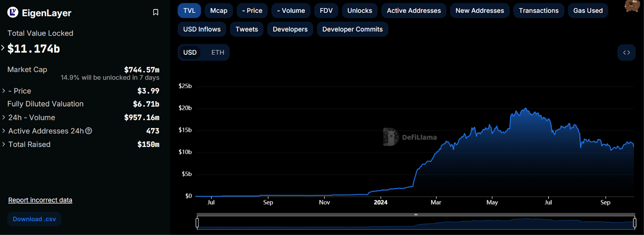
Task: Toggle the - Price chart metric
Action: pyautogui.click(x=252, y=10)
